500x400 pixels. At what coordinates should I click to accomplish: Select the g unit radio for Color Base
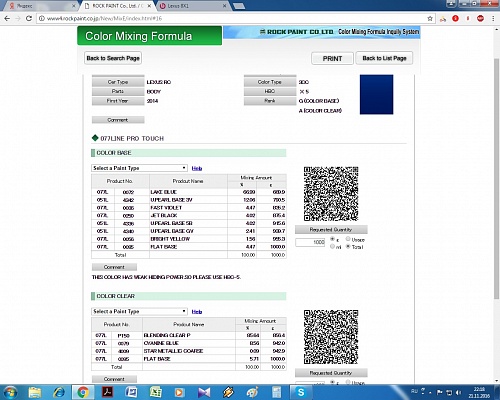click(332, 239)
